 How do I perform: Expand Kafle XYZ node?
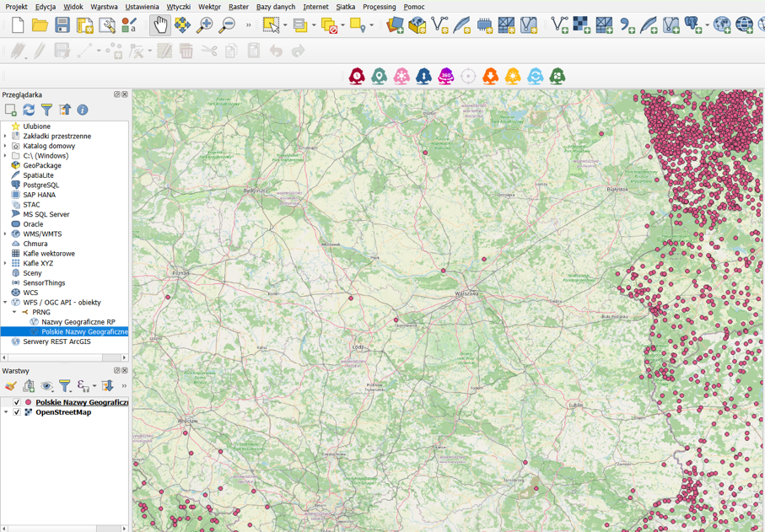[x=5, y=263]
